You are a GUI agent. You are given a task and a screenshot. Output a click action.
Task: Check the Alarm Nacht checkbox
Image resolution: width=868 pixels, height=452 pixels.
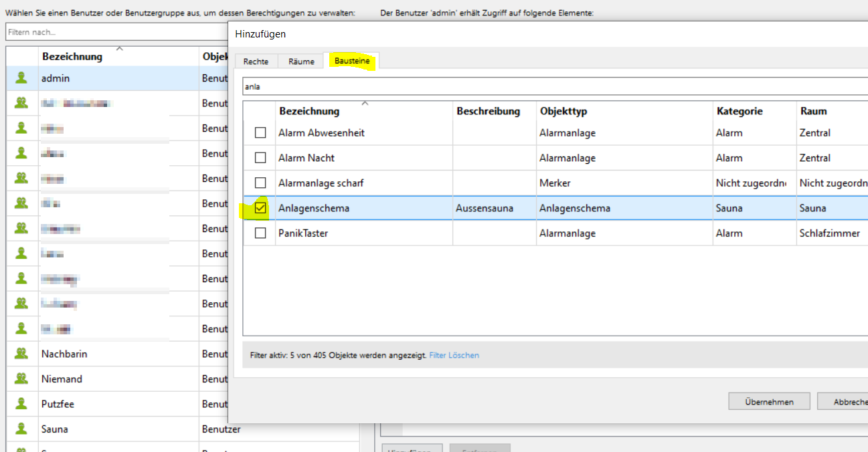point(260,158)
